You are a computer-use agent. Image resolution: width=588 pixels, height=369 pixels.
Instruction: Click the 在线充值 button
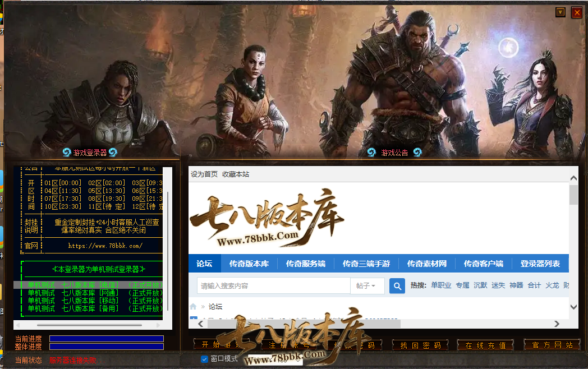[485, 345]
